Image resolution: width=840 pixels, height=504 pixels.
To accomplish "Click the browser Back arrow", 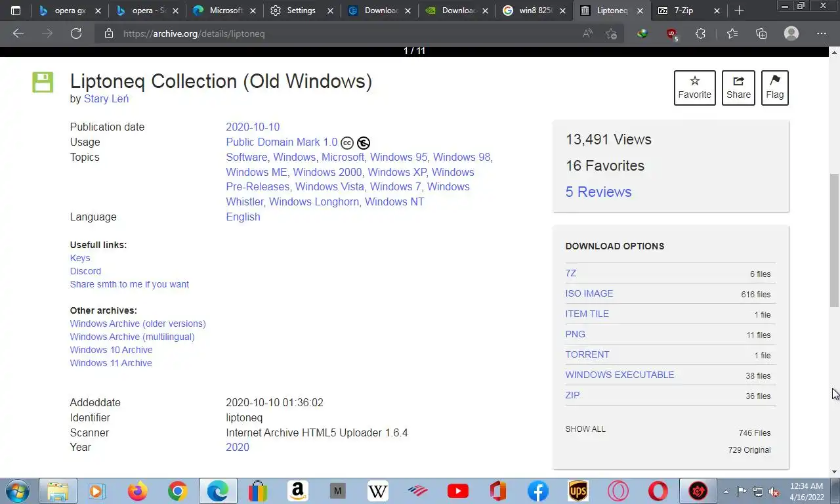I will pos(18,33).
